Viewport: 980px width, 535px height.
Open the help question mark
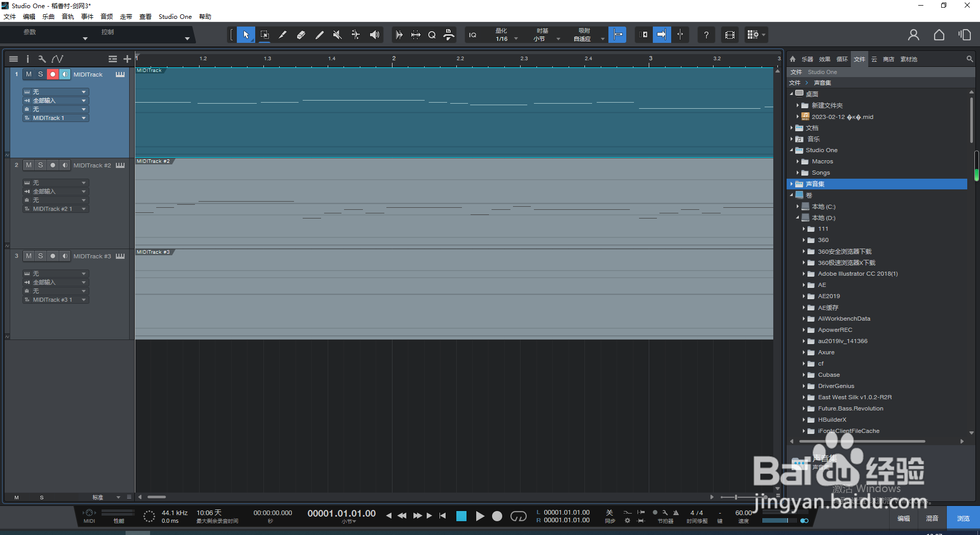706,35
